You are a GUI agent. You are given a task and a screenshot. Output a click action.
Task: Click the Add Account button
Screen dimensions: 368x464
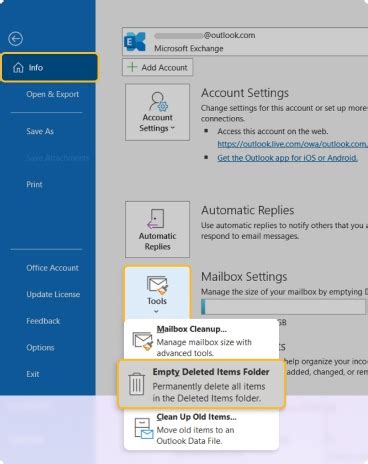(x=157, y=67)
